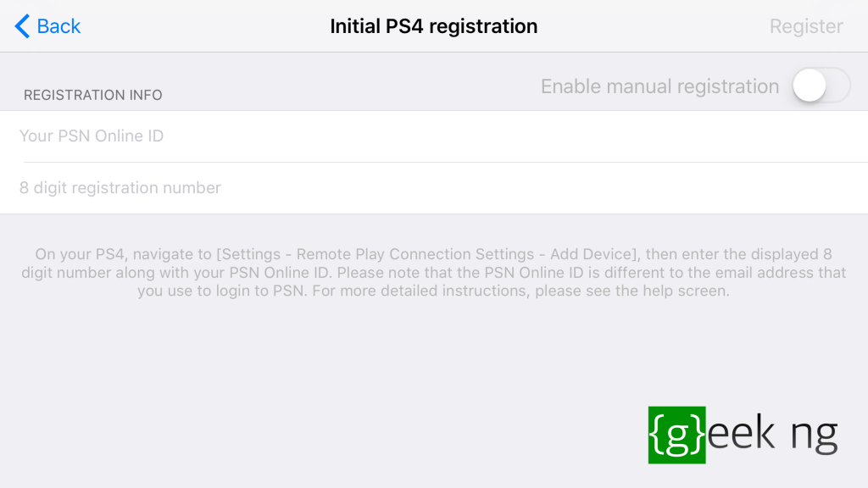This screenshot has width=868, height=488.
Task: Click the 'Add Device' text in instructions
Action: 592,254
